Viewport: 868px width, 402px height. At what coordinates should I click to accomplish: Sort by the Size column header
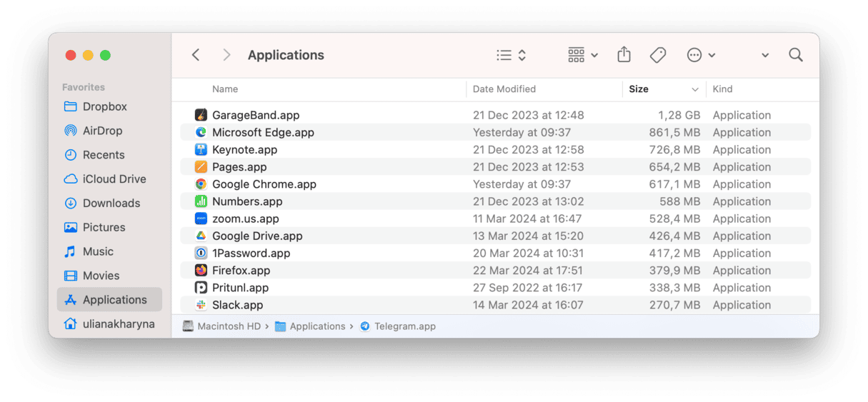coord(639,89)
